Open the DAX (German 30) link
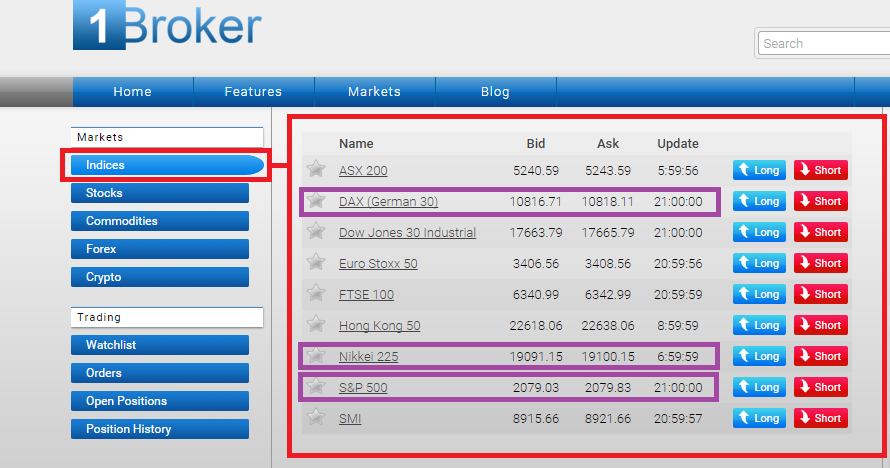The width and height of the screenshot is (890, 468). click(388, 202)
